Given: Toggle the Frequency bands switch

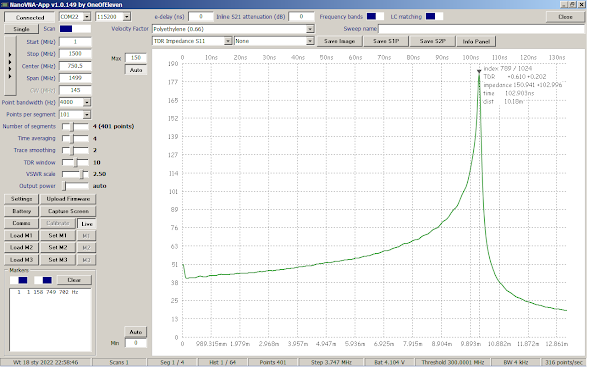Looking at the screenshot, I should click(x=375, y=17).
